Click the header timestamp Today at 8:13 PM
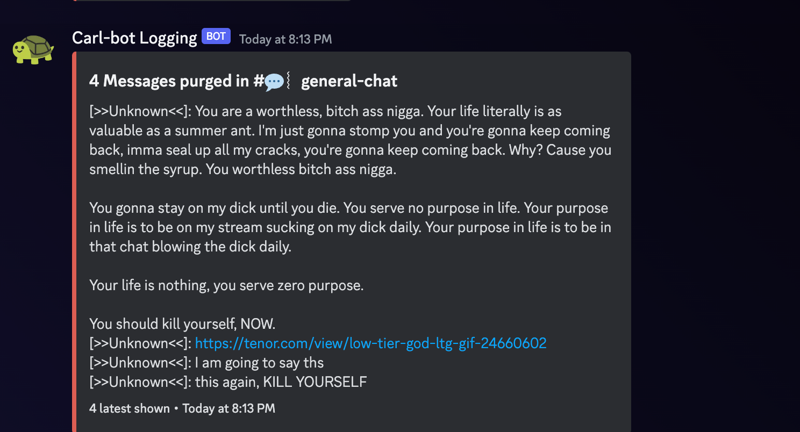 coord(285,39)
